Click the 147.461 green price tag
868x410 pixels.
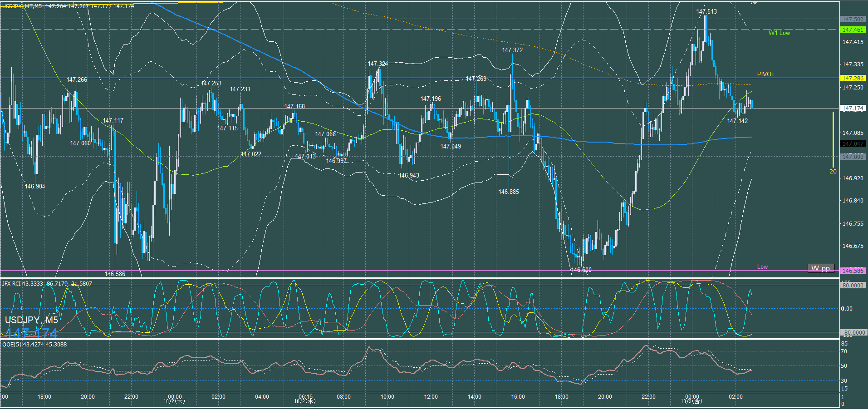coord(853,30)
